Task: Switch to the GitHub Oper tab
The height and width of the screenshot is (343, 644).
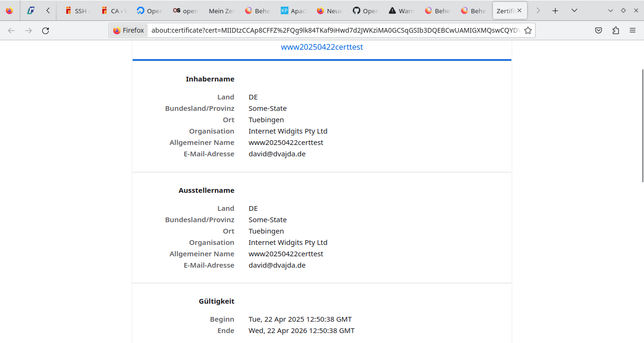Action: point(365,10)
